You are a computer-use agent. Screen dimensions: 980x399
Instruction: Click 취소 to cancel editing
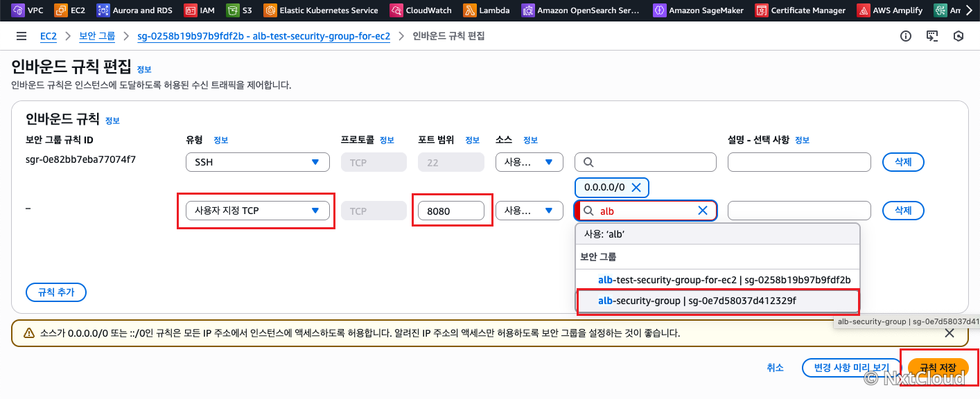pos(775,368)
